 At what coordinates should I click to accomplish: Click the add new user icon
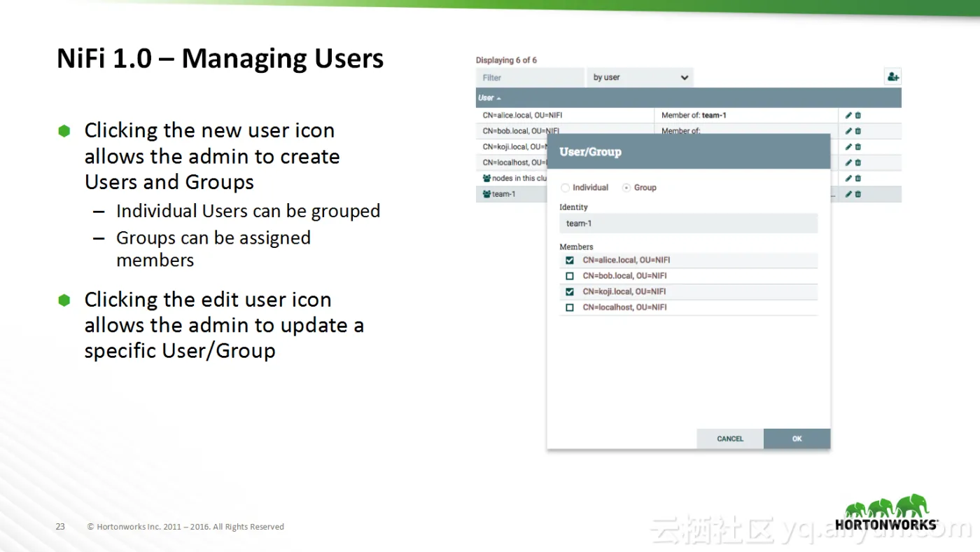pos(892,77)
